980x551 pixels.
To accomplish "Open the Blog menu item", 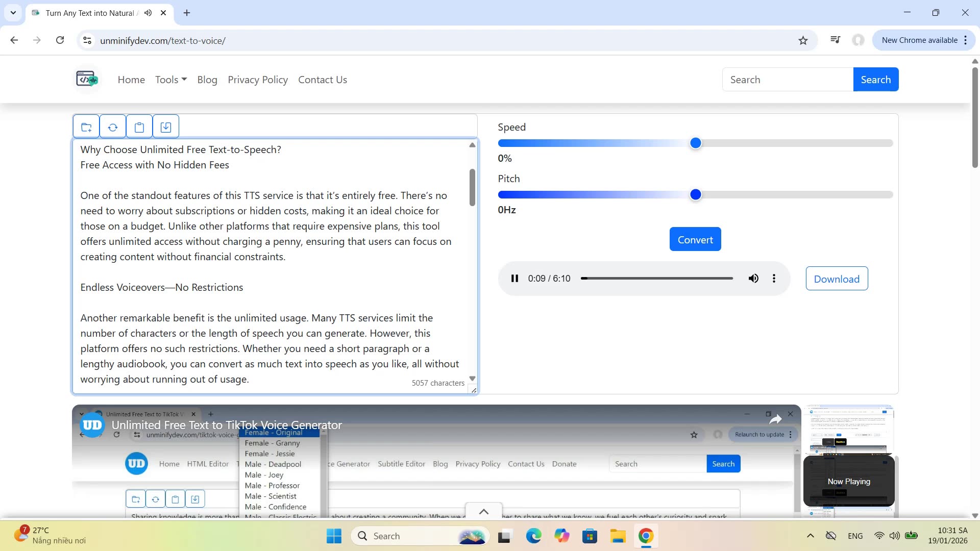I will click(x=207, y=80).
